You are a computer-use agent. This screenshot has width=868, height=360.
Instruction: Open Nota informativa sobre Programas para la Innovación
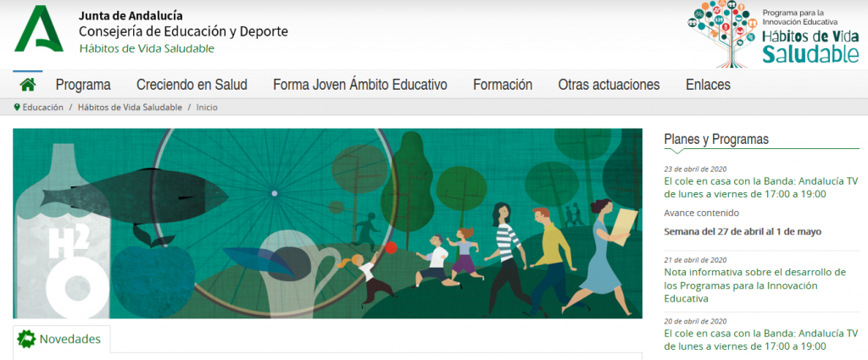pyautogui.click(x=755, y=285)
